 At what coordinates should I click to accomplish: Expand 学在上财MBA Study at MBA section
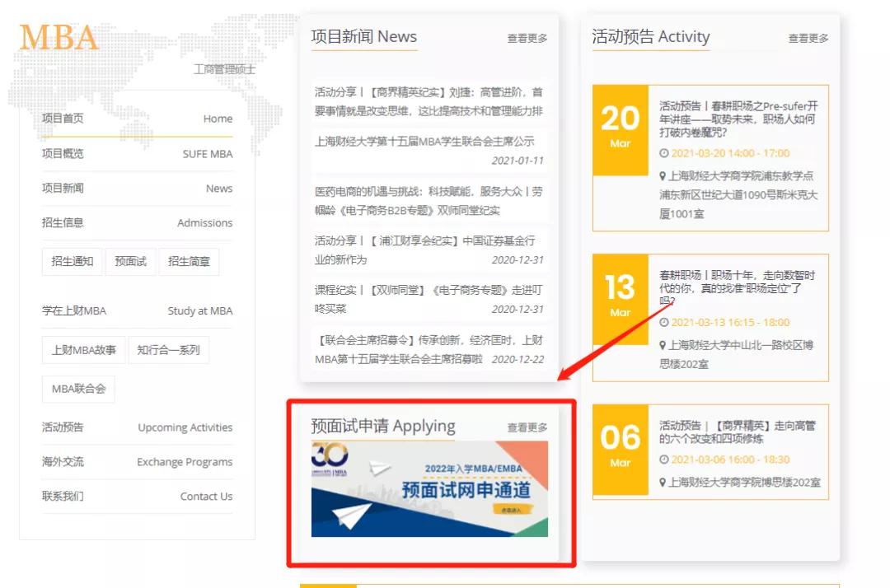pyautogui.click(x=137, y=311)
